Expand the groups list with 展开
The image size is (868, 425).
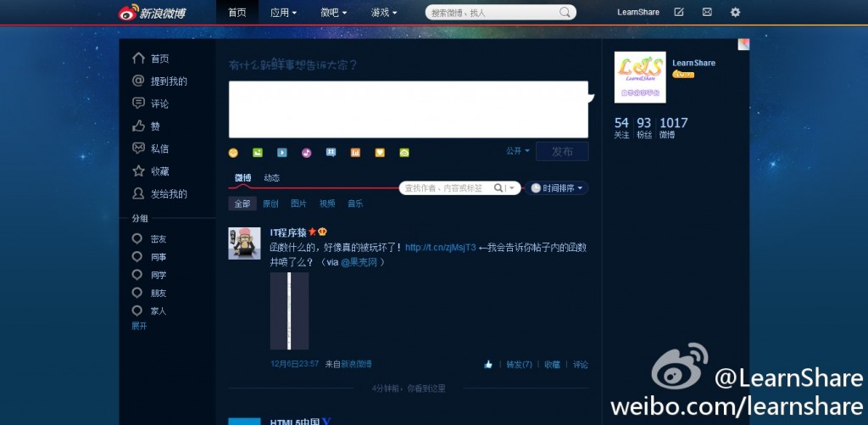click(x=139, y=326)
